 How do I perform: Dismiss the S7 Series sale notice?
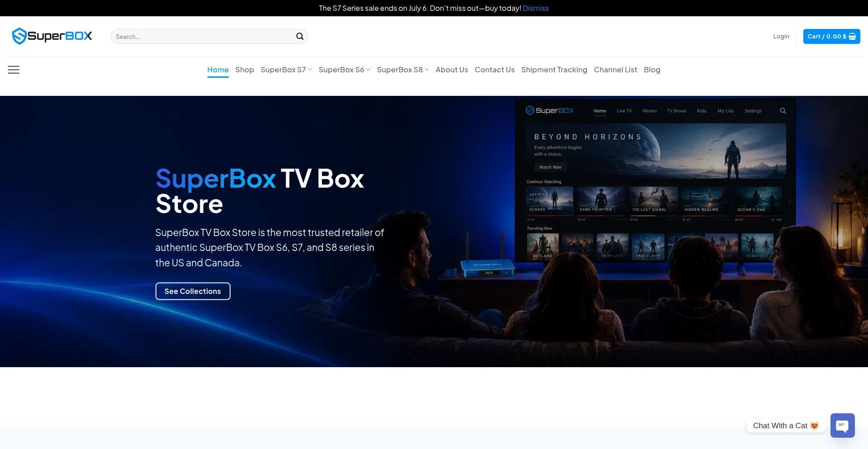coord(535,8)
